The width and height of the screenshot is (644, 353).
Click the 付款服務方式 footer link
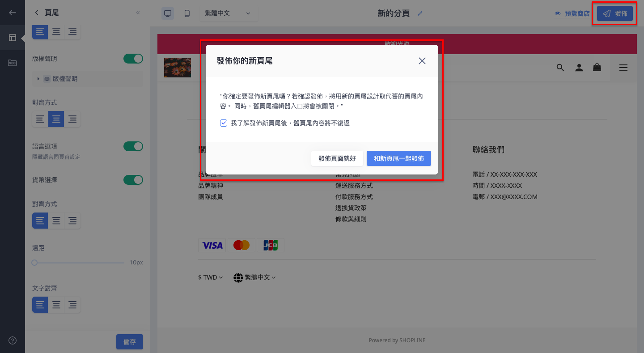[354, 197]
